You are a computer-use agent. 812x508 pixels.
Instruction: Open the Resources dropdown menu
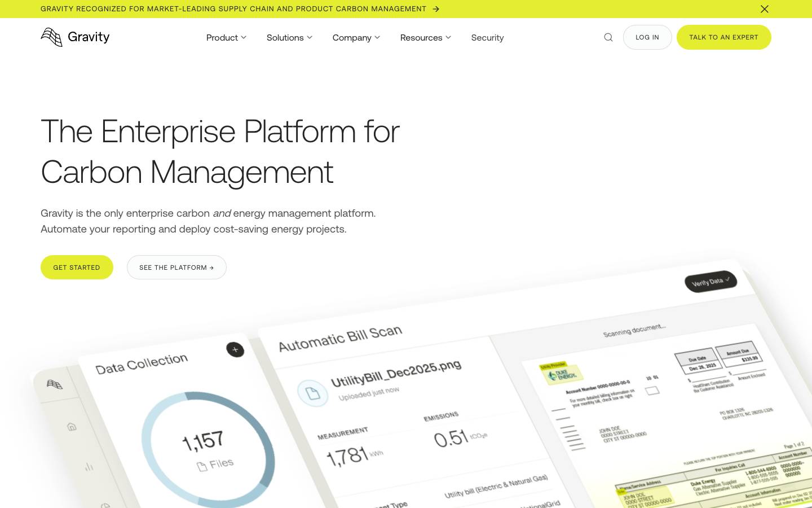[426, 37]
